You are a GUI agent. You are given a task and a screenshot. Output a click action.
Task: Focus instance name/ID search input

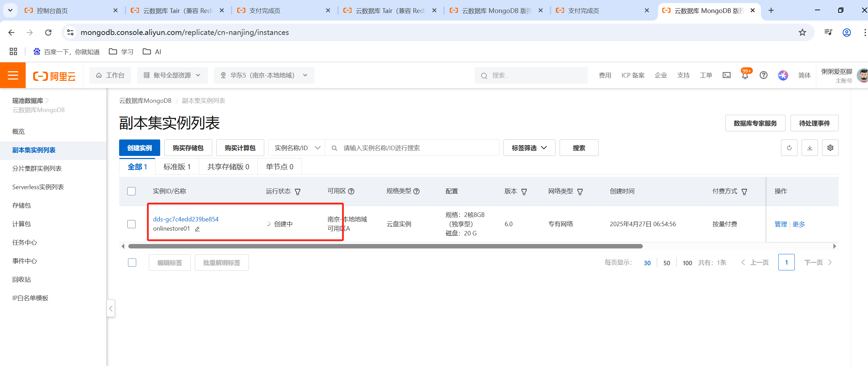412,148
